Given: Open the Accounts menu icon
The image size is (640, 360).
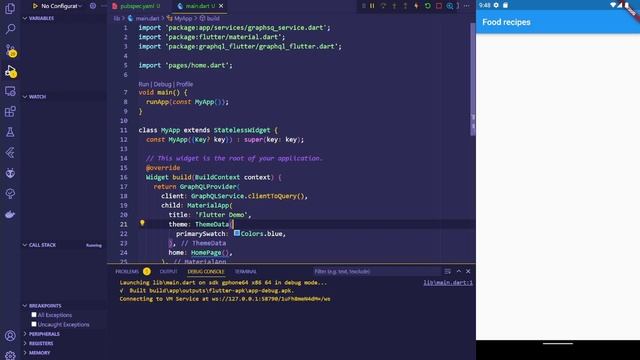Looking at the screenshot, I should coord(10,336).
